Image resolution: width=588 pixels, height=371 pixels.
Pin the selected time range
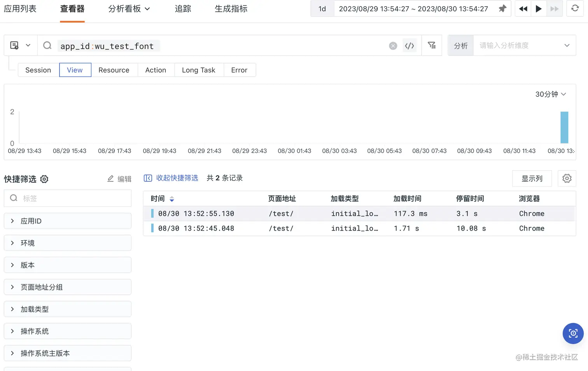(502, 9)
